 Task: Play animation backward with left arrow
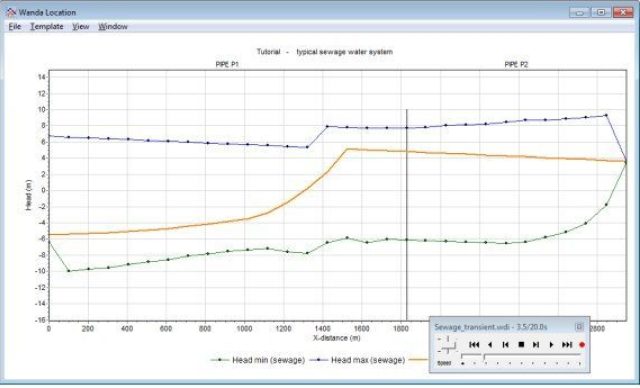[x=490, y=345]
